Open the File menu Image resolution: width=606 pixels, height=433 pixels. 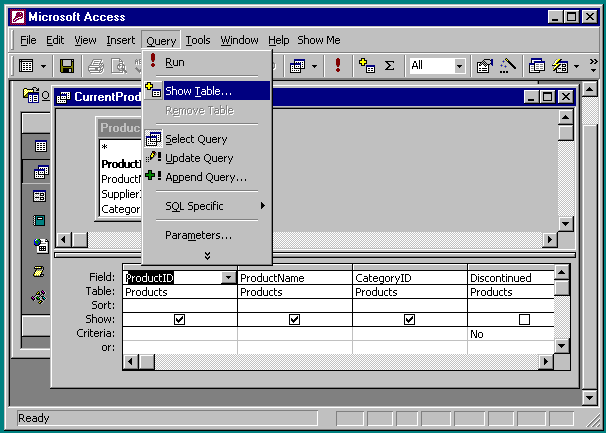point(28,40)
